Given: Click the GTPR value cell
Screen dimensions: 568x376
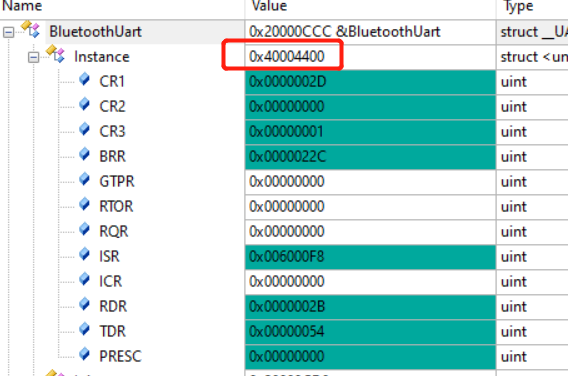Looking at the screenshot, I should click(x=370, y=182).
